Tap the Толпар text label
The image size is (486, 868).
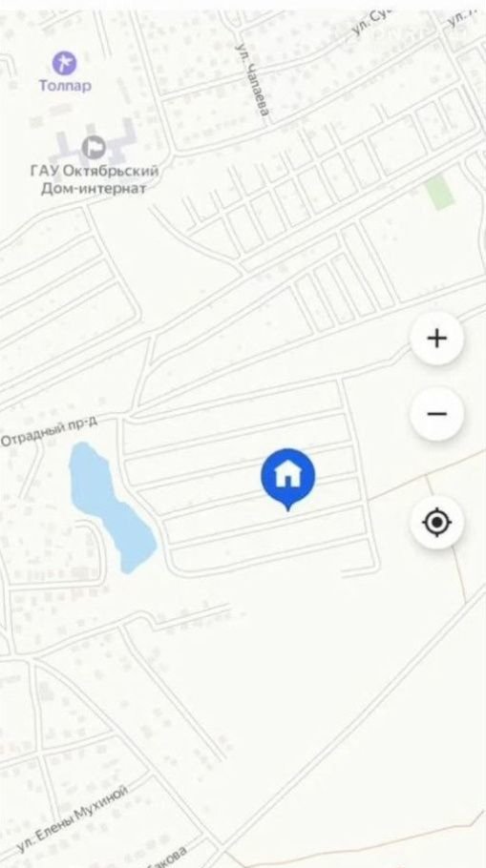coord(65,86)
